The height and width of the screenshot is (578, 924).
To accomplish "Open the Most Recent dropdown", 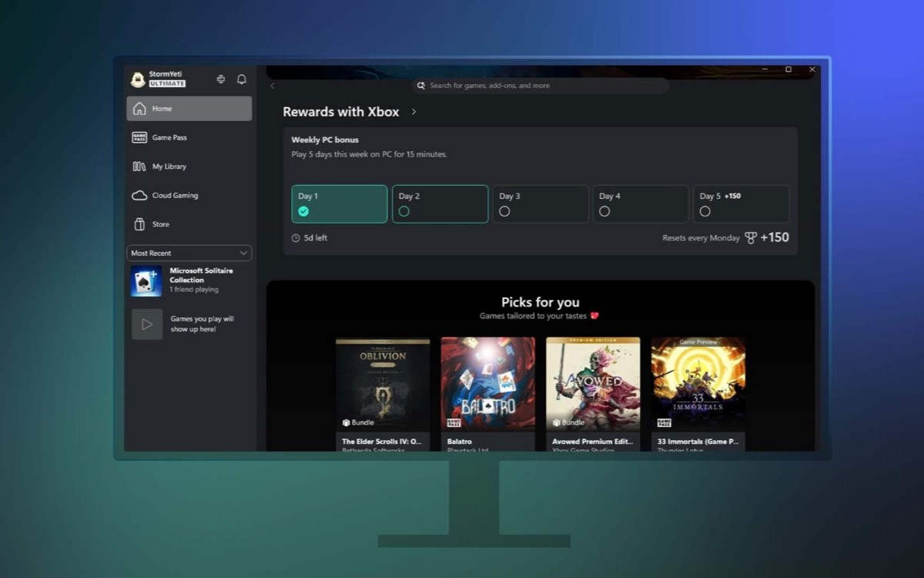I will pos(189,253).
